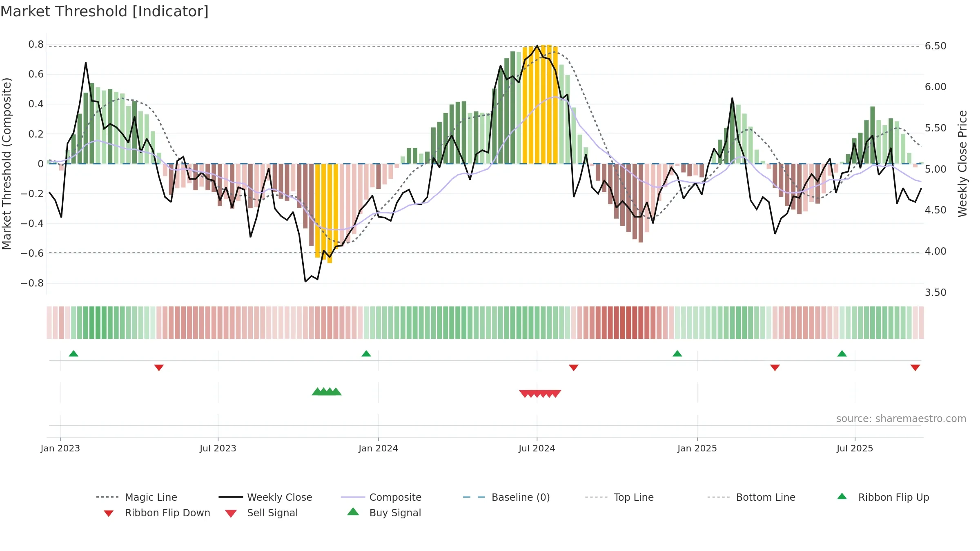Toggle the Bottom Line legend entry
Screen dimensions: 980x551
[x=751, y=497]
